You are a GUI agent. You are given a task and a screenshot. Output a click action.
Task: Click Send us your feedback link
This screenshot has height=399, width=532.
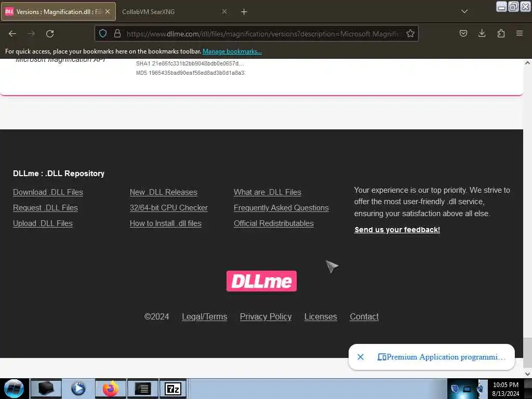397,230
